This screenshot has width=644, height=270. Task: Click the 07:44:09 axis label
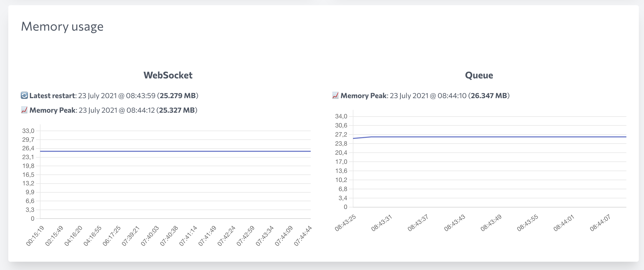coord(284,236)
